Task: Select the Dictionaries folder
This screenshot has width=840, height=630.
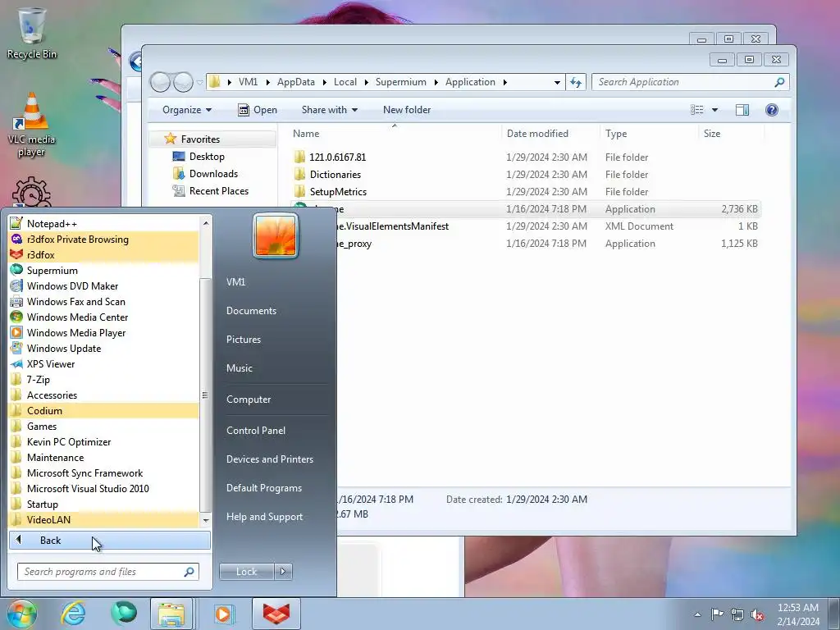Action: pyautogui.click(x=336, y=174)
